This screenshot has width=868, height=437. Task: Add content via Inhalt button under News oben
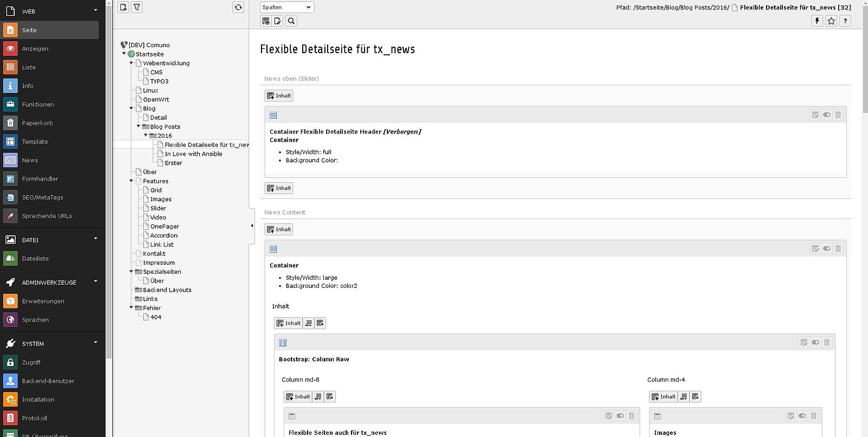coord(279,95)
